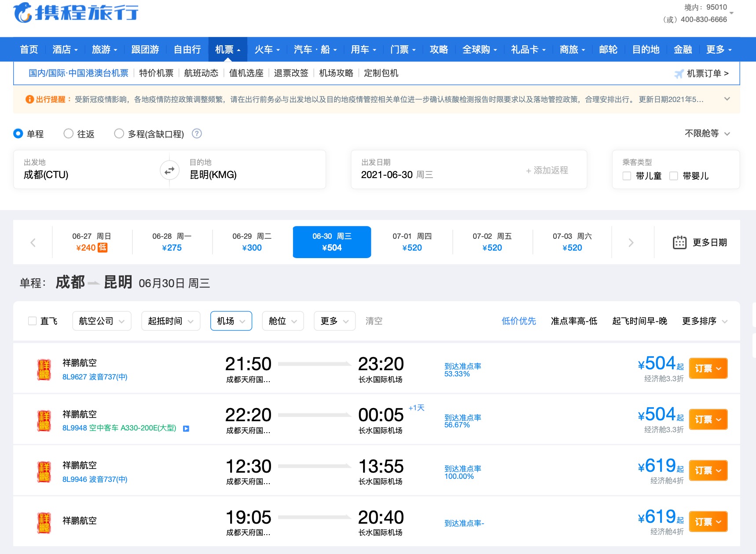Click 添加返程 to add return date
This screenshot has width=756, height=554.
(x=547, y=170)
